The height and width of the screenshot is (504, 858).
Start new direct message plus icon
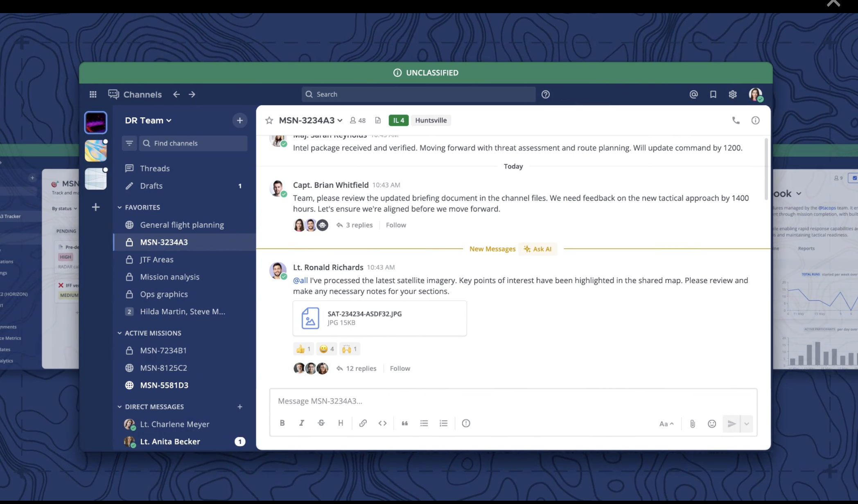240,407
